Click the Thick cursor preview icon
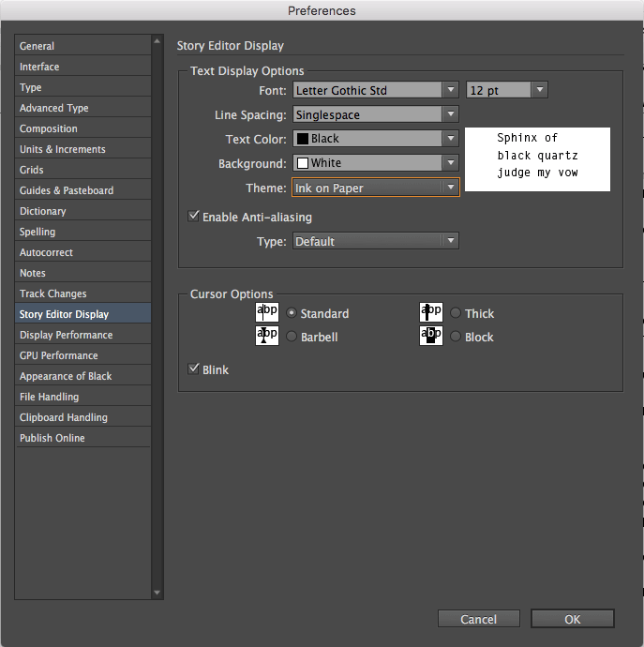The image size is (644, 647). point(431,312)
